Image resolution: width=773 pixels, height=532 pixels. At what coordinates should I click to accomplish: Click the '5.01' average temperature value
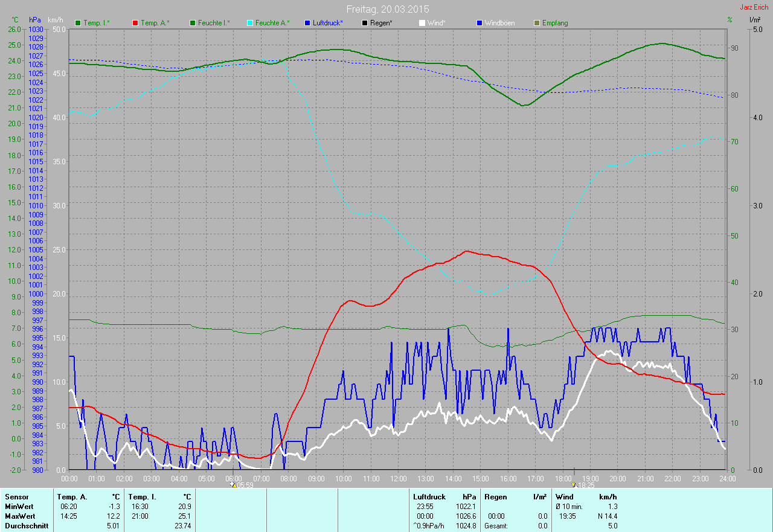114,526
